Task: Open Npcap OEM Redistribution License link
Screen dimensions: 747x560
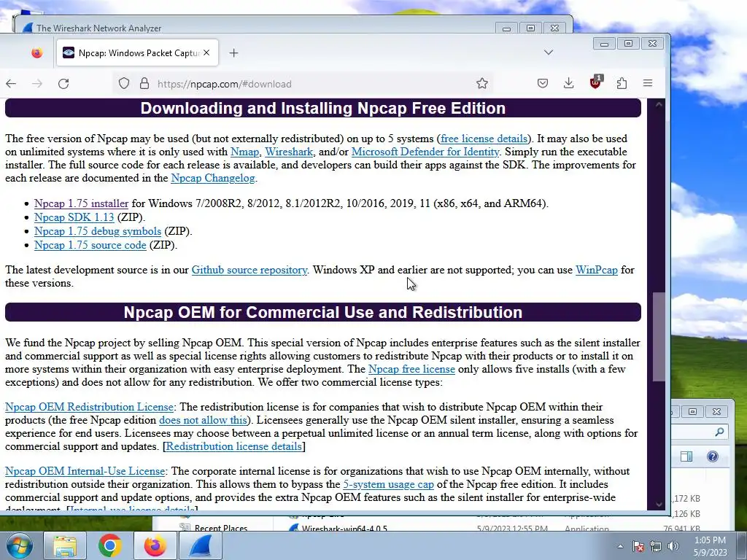Action: [x=89, y=407]
